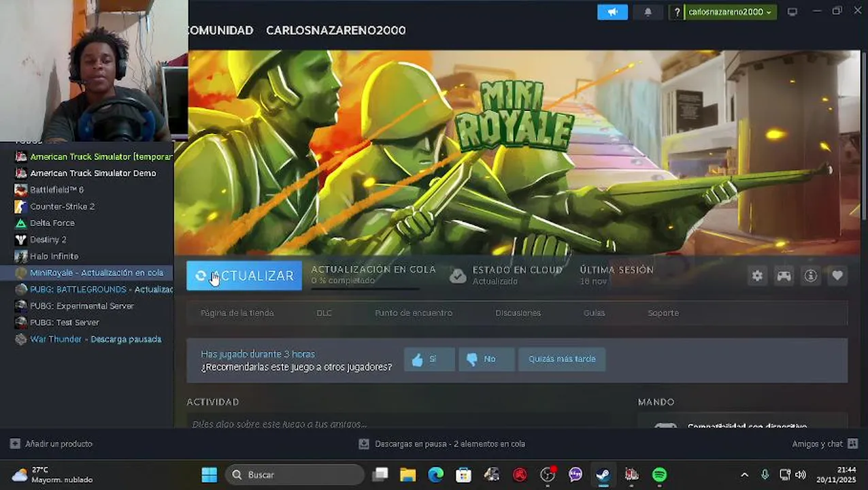The width and height of the screenshot is (868, 490).
Task: Open Página de la tienda tab
Action: (237, 313)
